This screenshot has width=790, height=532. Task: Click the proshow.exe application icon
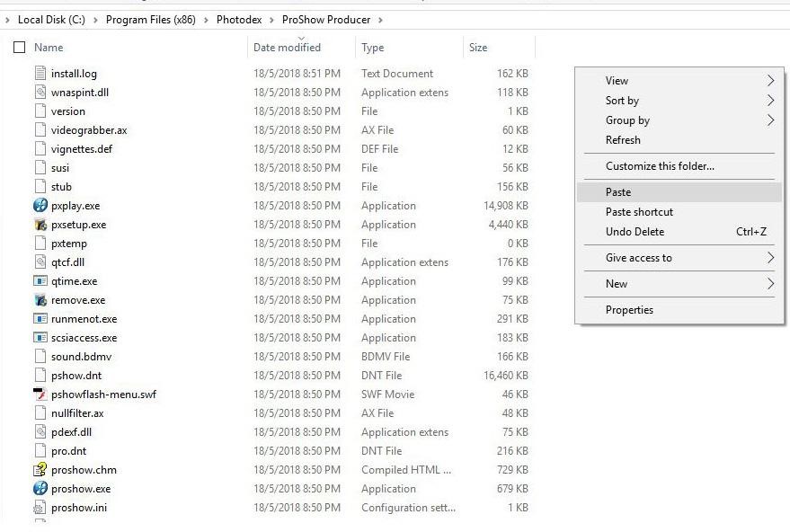(x=40, y=489)
